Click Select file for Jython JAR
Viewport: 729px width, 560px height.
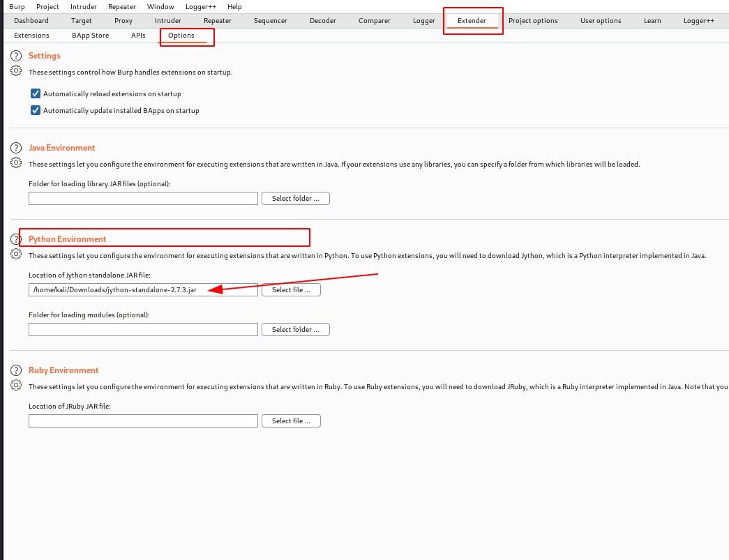pos(291,289)
